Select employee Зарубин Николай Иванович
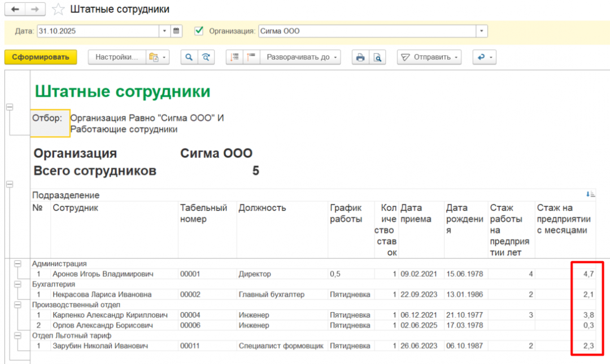The height and width of the screenshot is (364, 610). point(101,346)
